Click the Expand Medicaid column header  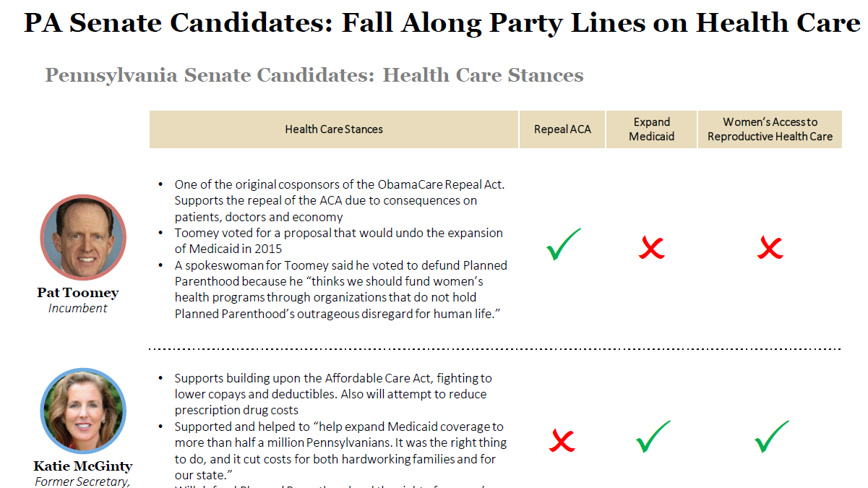[651, 129]
